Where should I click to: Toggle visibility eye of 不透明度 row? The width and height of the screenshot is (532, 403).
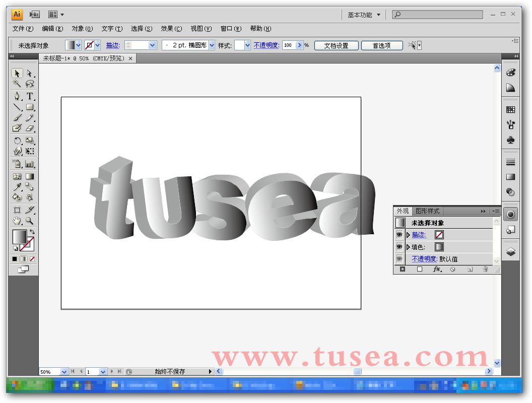400,259
